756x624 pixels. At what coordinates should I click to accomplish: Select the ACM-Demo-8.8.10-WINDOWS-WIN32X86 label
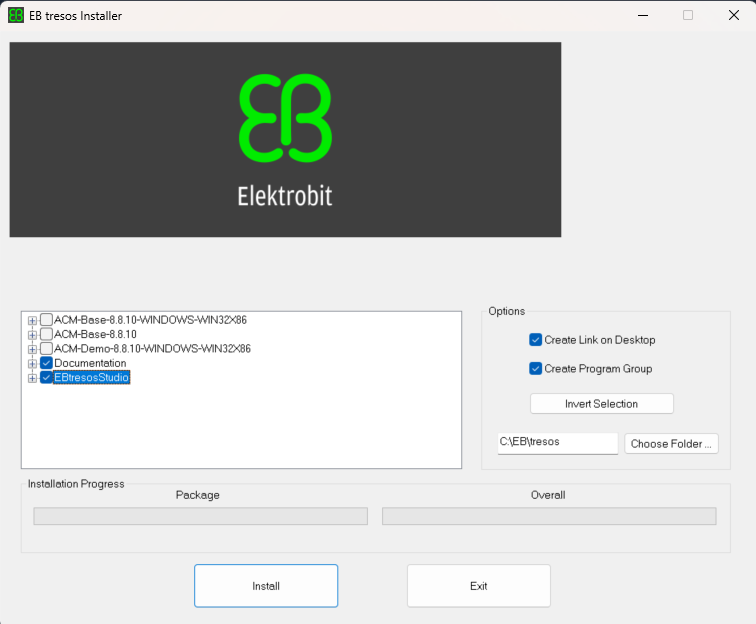coord(152,349)
